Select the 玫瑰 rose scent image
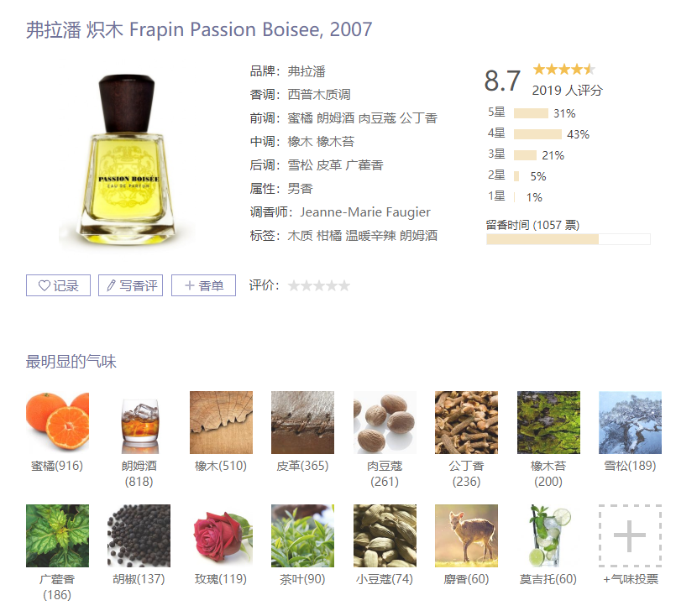 point(221,535)
